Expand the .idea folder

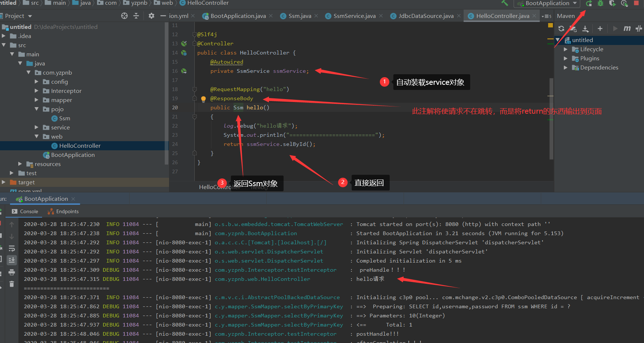click(x=4, y=36)
